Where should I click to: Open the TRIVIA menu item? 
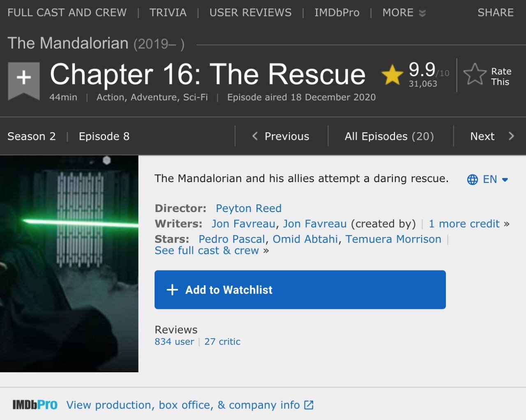(168, 13)
